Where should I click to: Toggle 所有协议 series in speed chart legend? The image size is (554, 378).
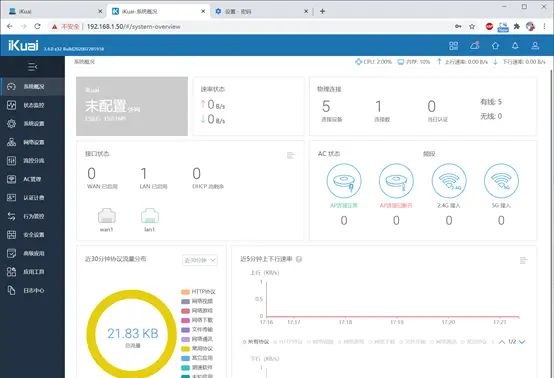[x=256, y=342]
